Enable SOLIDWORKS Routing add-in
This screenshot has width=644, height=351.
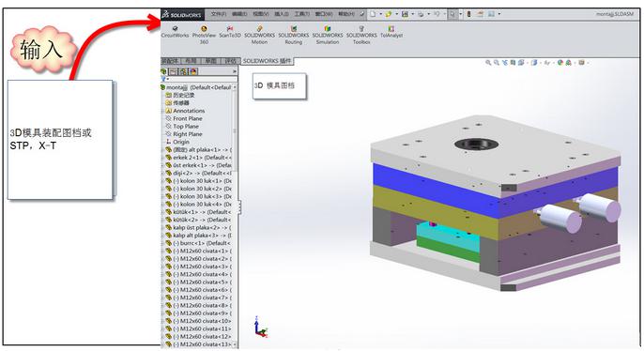293,35
